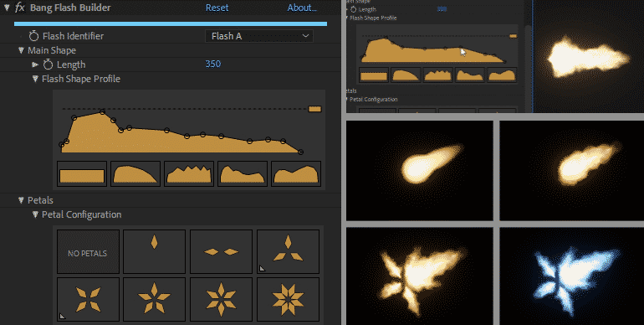Open the Flash A identifier dropdown
The height and width of the screenshot is (325, 644).
click(x=259, y=36)
